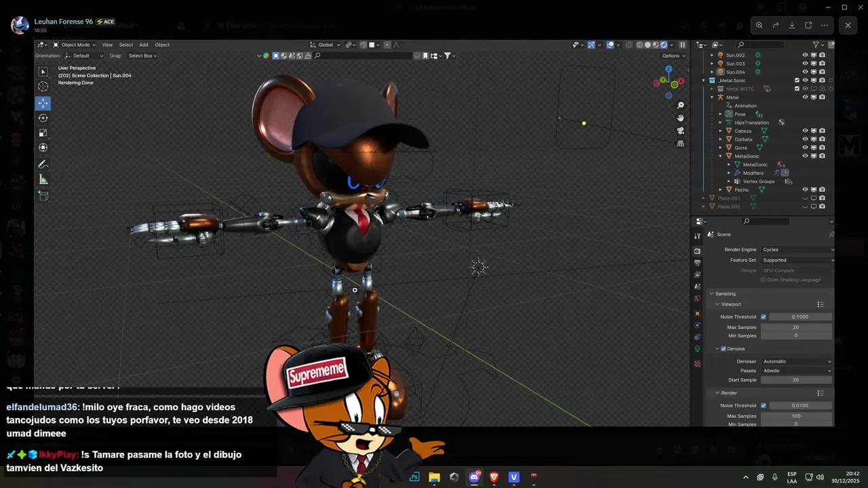Open the Render Engine Cycles dropdown
Viewport: 868px width, 488px height.
click(796, 249)
